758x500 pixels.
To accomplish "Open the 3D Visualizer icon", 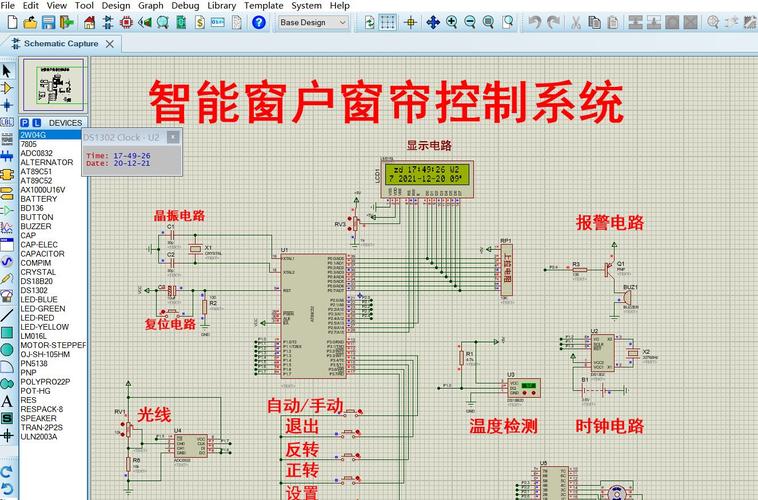I will tap(145, 22).
